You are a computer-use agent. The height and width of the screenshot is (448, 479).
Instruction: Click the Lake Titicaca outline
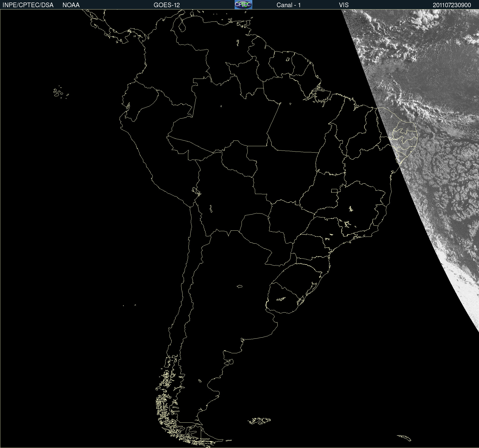pyautogui.click(x=196, y=191)
